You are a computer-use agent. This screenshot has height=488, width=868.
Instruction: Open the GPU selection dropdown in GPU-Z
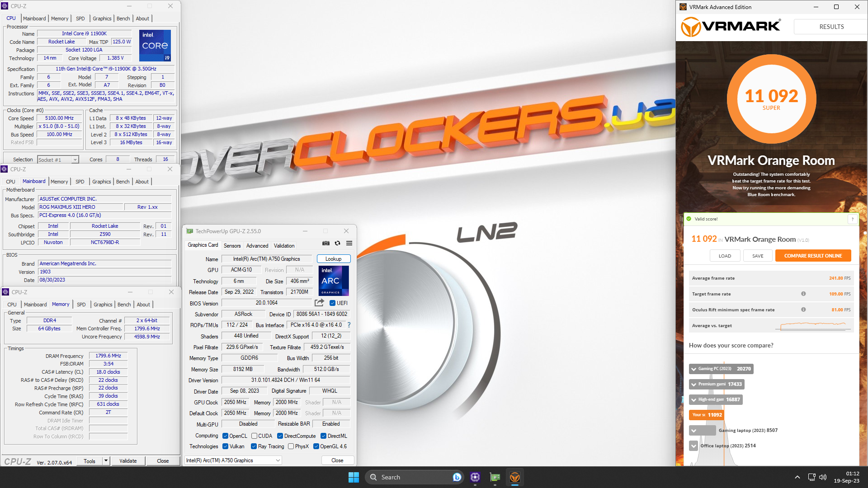click(233, 460)
